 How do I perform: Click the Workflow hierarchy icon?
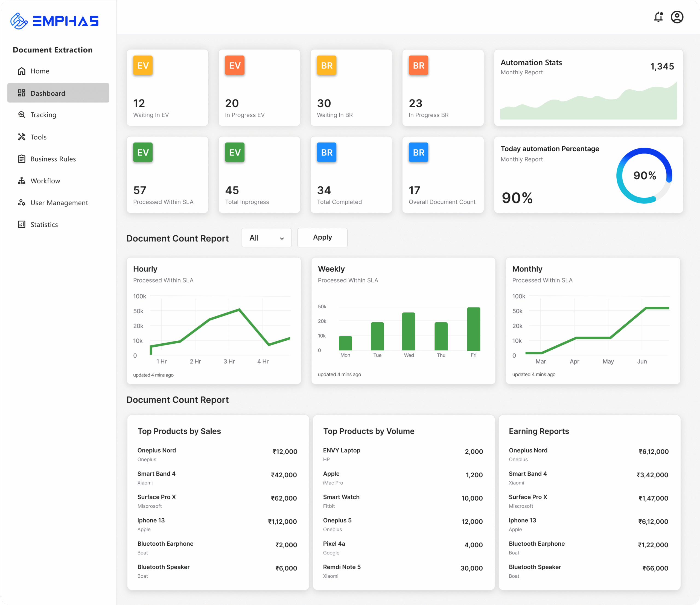(22, 181)
